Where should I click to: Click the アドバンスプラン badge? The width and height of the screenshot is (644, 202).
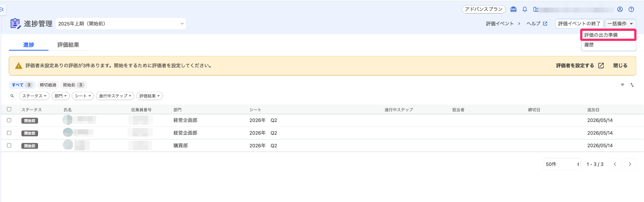coord(484,9)
